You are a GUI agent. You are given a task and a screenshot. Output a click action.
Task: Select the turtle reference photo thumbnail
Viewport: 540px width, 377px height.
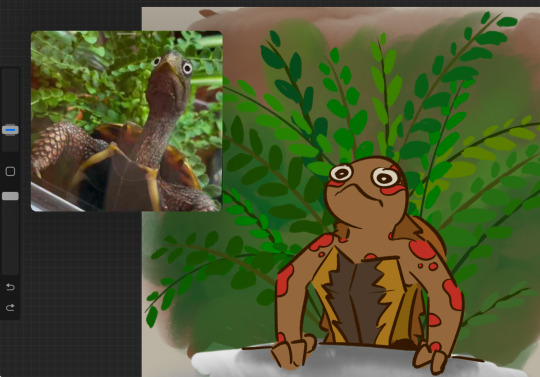pyautogui.click(x=127, y=121)
